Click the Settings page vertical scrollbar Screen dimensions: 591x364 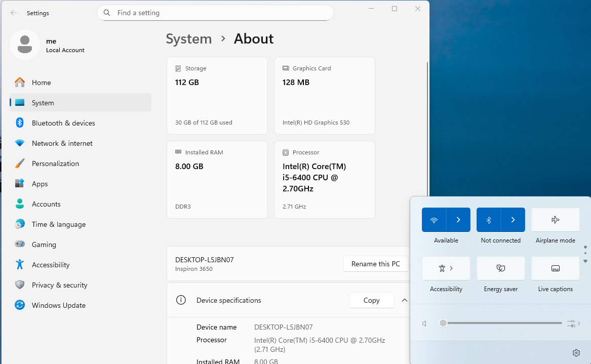coord(427,129)
